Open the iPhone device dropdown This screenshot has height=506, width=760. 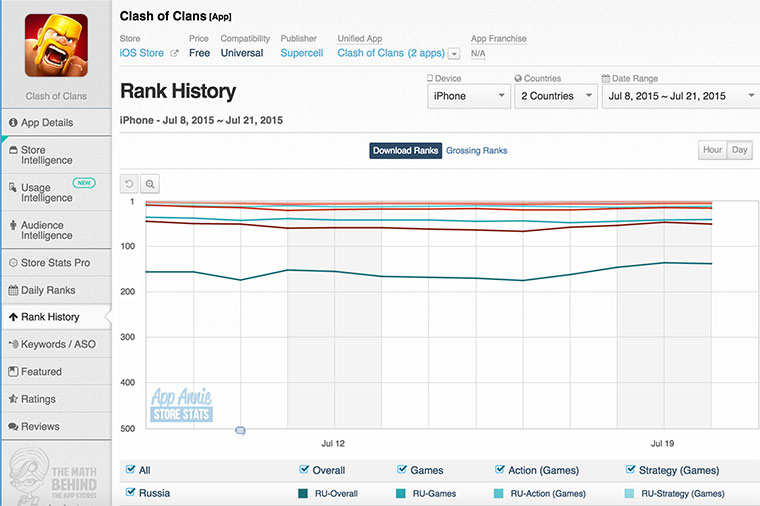point(469,96)
